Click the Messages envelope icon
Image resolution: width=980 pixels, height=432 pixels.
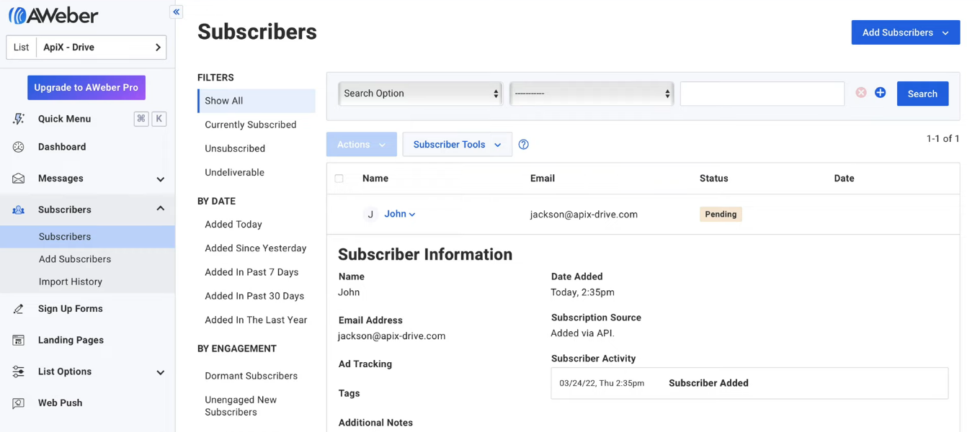point(17,179)
